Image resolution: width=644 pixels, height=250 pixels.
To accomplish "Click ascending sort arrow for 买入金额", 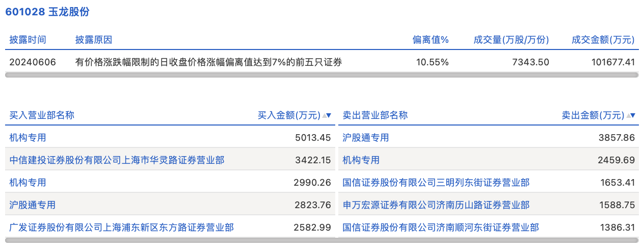I will pos(325,115).
